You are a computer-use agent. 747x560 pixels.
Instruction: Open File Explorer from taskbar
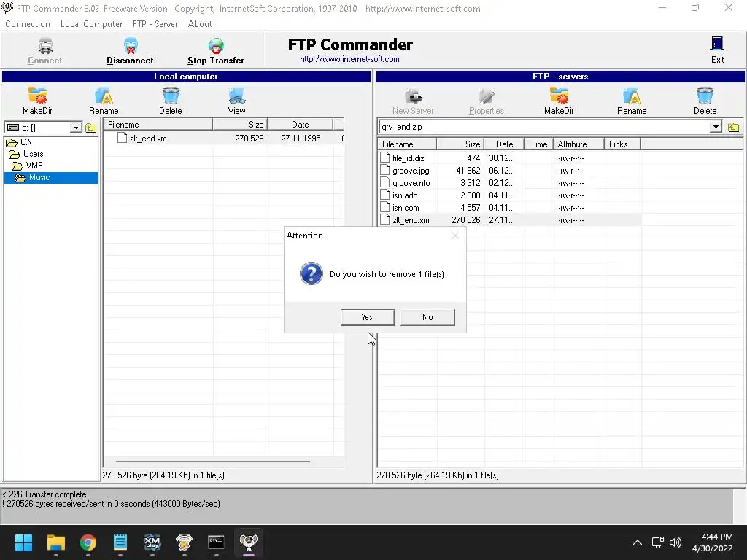click(55, 542)
